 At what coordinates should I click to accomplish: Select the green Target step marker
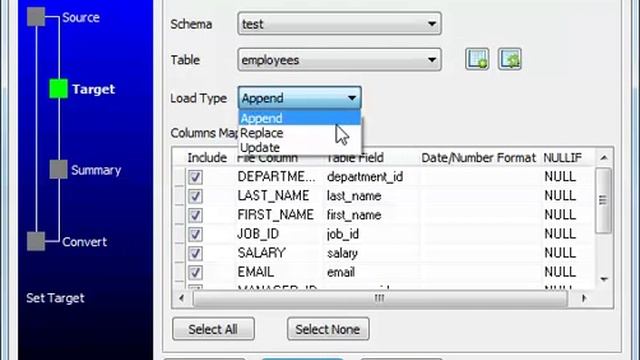tap(58, 89)
